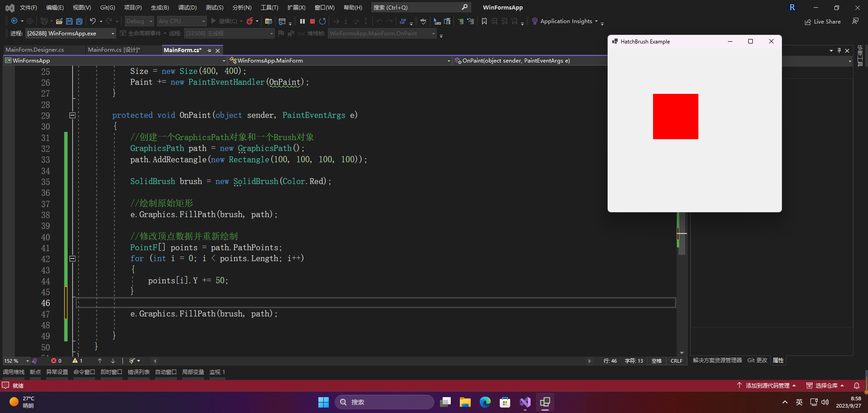Open the thread selection dropdown
Viewport: 868px width, 413px height.
tap(229, 33)
